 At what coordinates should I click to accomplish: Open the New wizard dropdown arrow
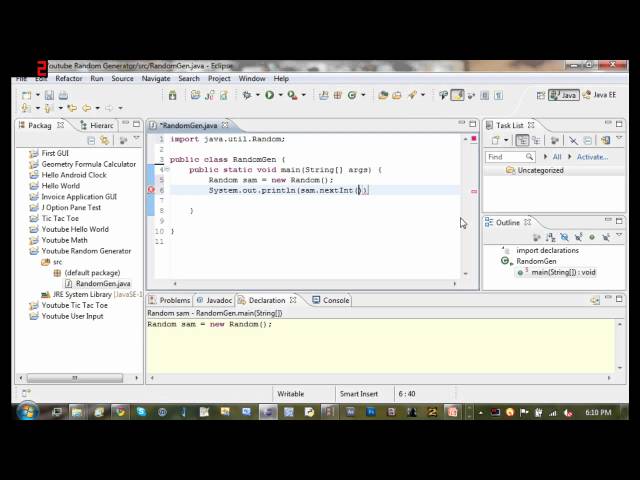coord(38,95)
